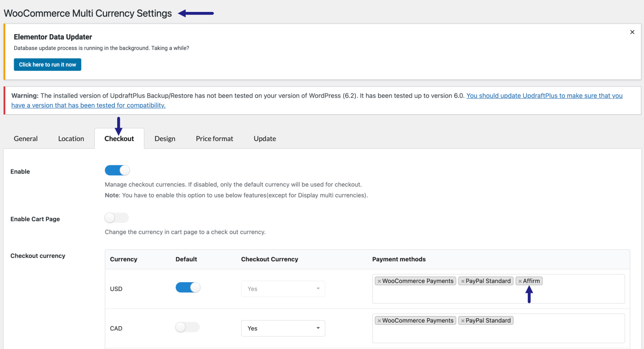
Task: Toggle the Enable checkout currencies switch
Action: pyautogui.click(x=117, y=170)
